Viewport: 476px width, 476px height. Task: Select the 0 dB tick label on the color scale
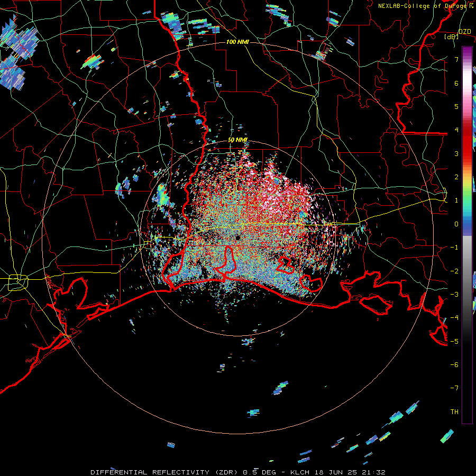point(456,224)
